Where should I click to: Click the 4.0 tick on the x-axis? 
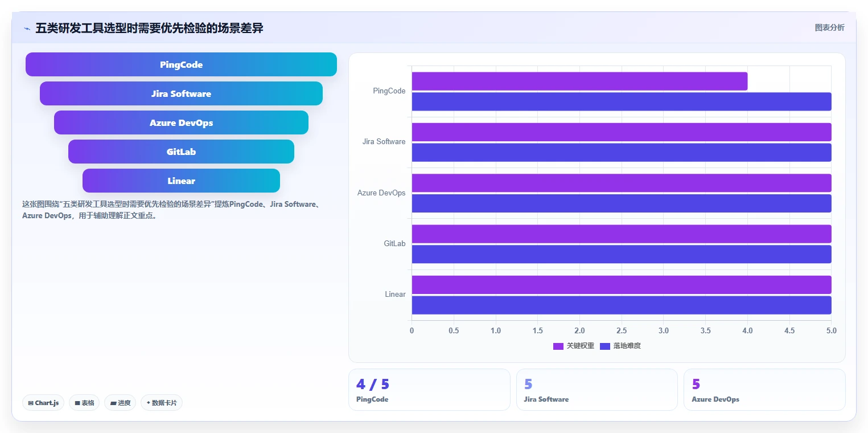click(747, 330)
